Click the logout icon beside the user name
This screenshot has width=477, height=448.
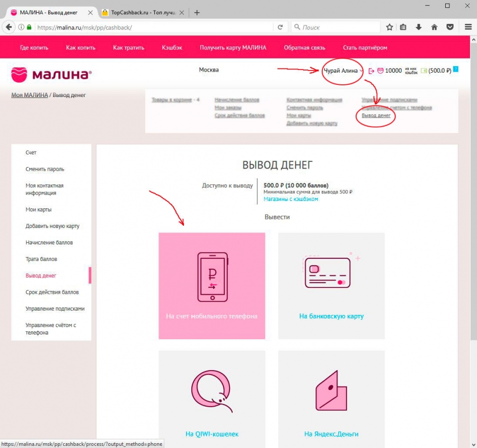coord(371,71)
